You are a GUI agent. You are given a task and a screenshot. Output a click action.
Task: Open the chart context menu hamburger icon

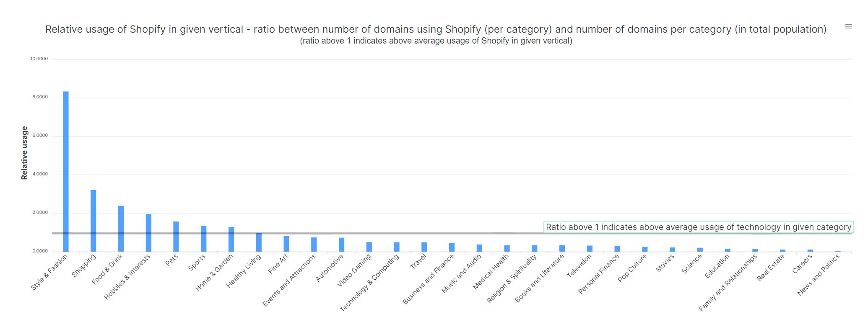848,26
